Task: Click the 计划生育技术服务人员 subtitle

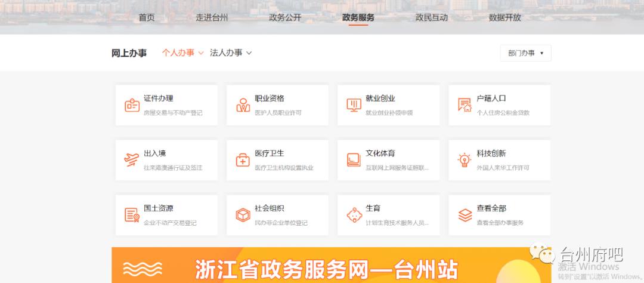Action: [397, 223]
